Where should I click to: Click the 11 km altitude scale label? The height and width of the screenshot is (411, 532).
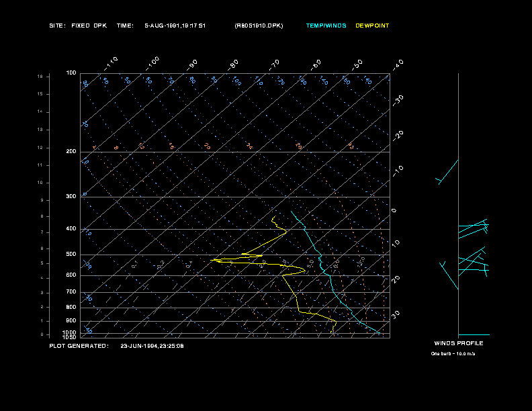pos(40,165)
